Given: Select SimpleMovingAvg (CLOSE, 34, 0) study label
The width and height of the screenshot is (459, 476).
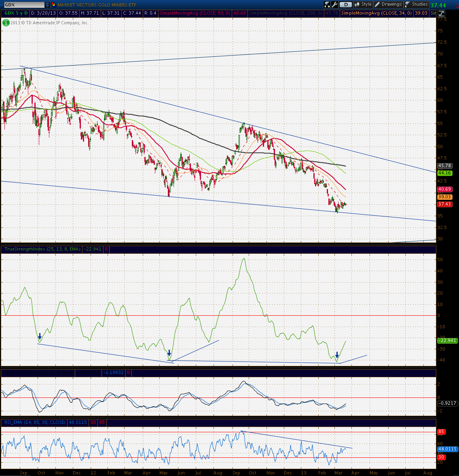Looking at the screenshot, I should [x=376, y=13].
